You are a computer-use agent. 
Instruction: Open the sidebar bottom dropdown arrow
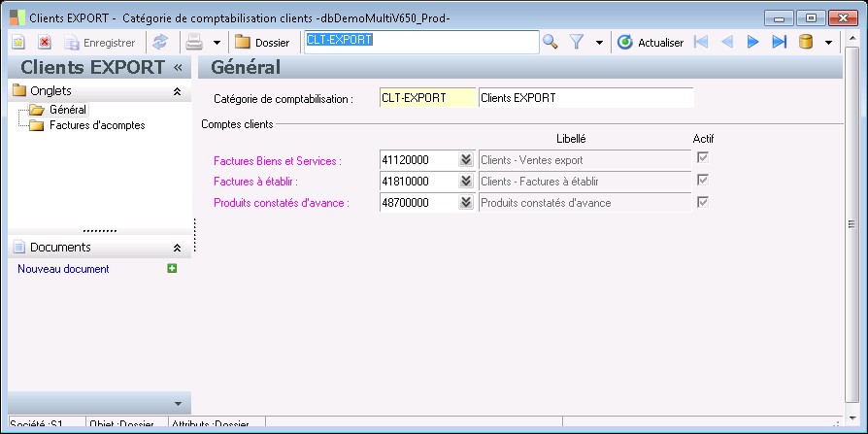[x=178, y=404]
